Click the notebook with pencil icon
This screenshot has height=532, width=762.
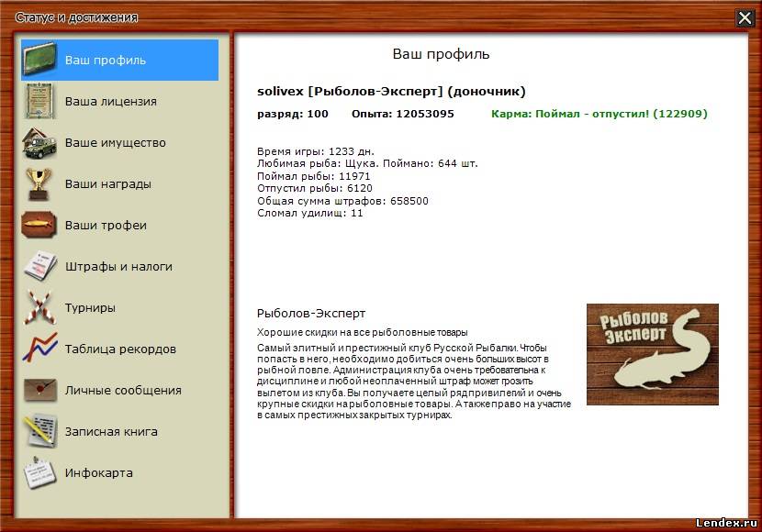click(x=39, y=432)
